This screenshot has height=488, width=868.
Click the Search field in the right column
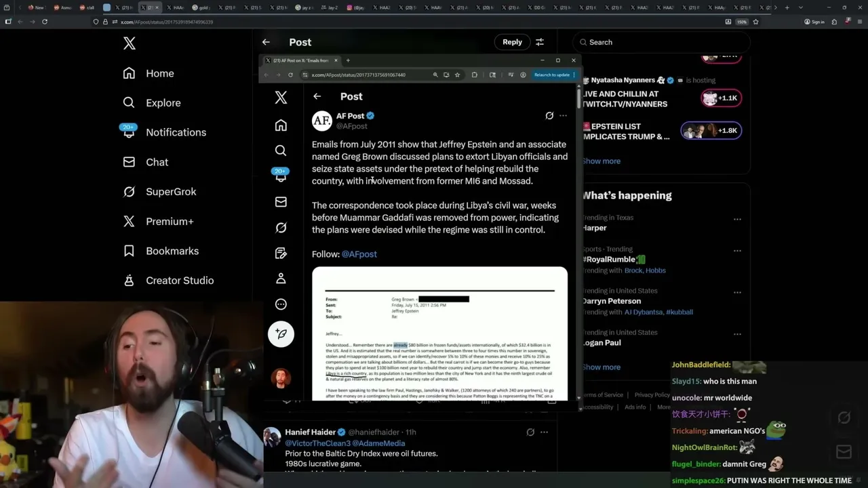661,42
